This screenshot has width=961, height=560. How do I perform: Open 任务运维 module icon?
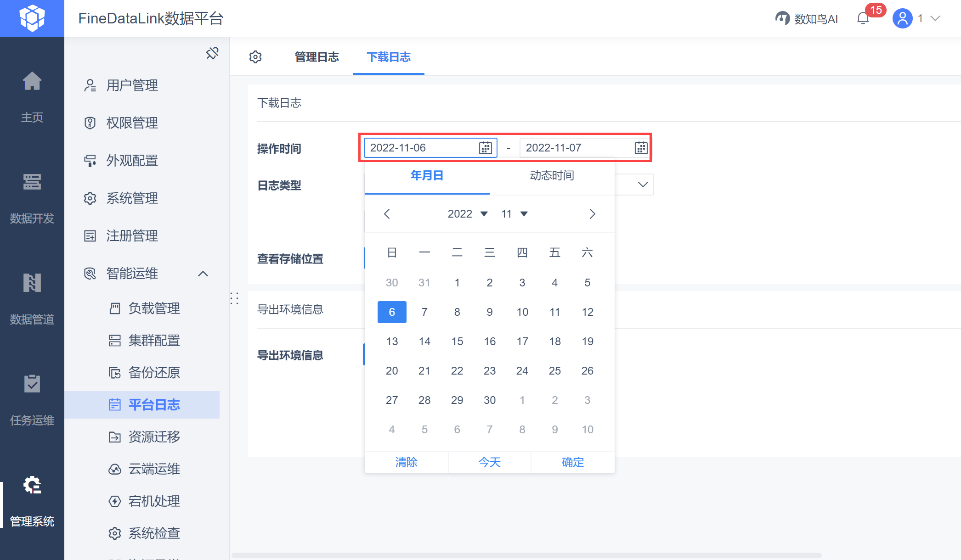(32, 384)
